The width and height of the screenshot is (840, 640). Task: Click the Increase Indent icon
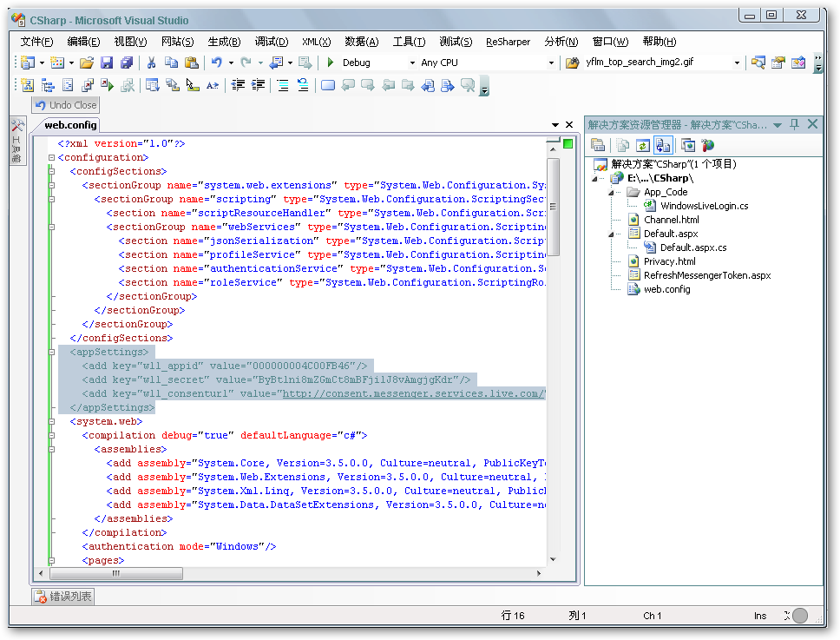tap(259, 85)
